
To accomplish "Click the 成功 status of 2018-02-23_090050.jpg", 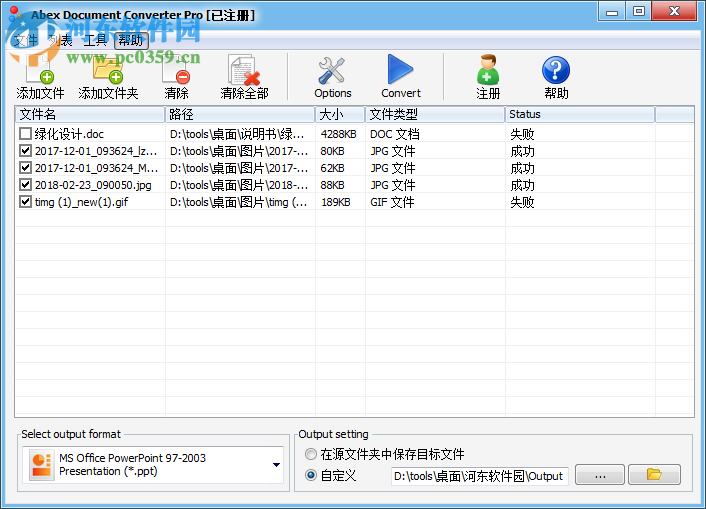I will tap(522, 185).
